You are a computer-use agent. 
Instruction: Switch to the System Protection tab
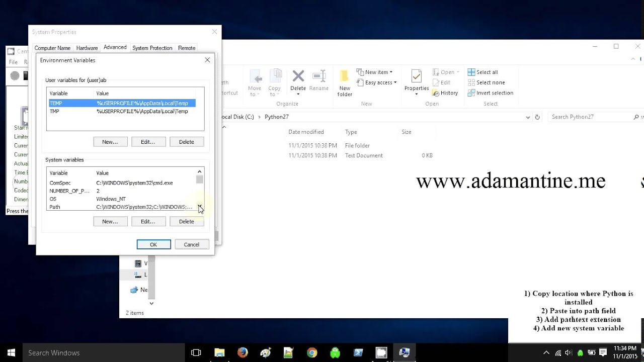(152, 48)
